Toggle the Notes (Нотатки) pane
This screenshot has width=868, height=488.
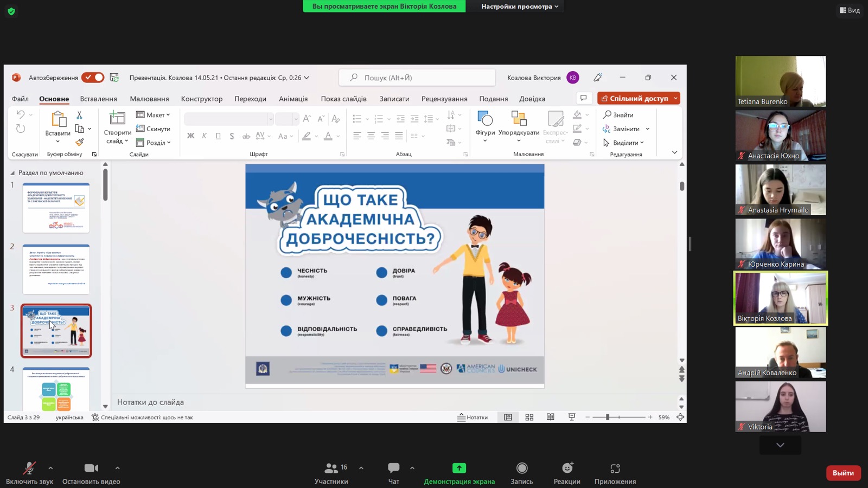pyautogui.click(x=473, y=417)
